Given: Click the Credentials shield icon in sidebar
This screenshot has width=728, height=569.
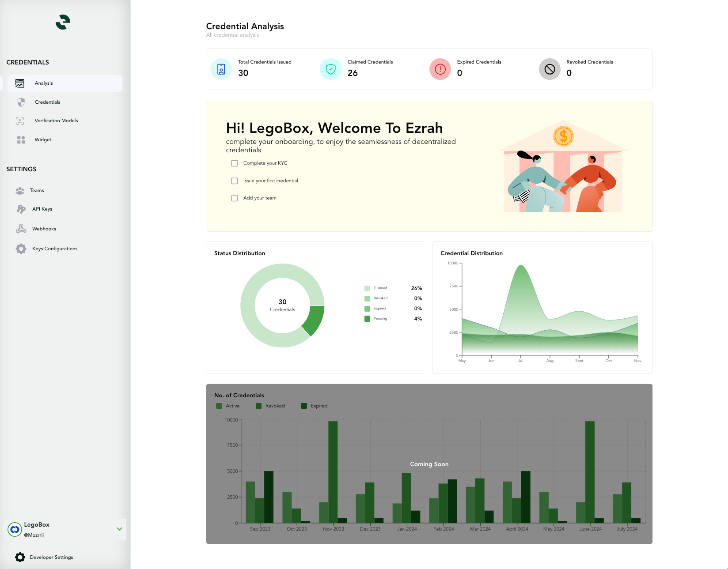Looking at the screenshot, I should 21,102.
